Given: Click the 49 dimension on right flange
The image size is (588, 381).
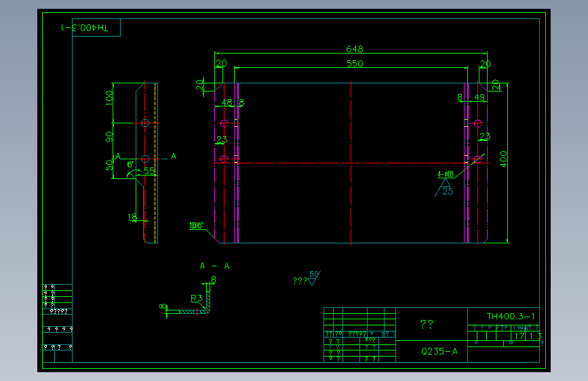Looking at the screenshot, I should click(x=479, y=97).
